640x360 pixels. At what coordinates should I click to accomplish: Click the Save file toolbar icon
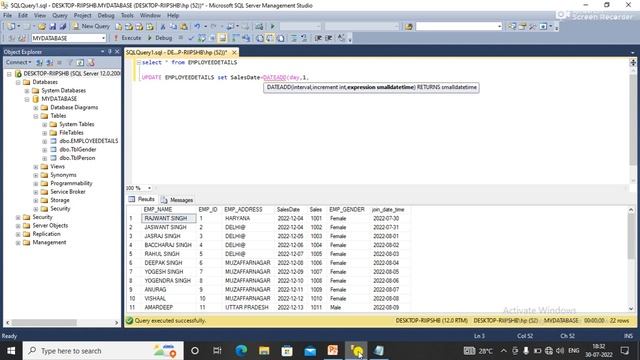click(53, 27)
